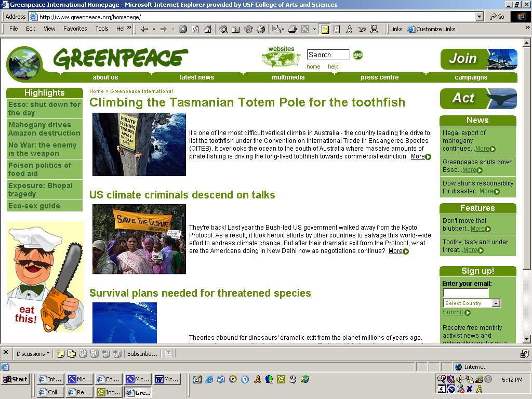Screen dimensions: 532x399
Task: Open the Discussions help icon at right
Action: click(x=524, y=354)
